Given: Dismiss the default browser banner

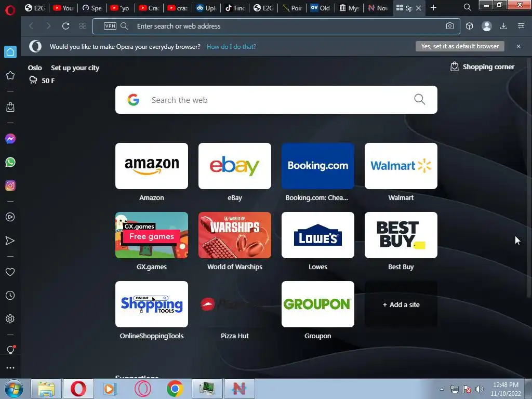Looking at the screenshot, I should click(518, 46).
